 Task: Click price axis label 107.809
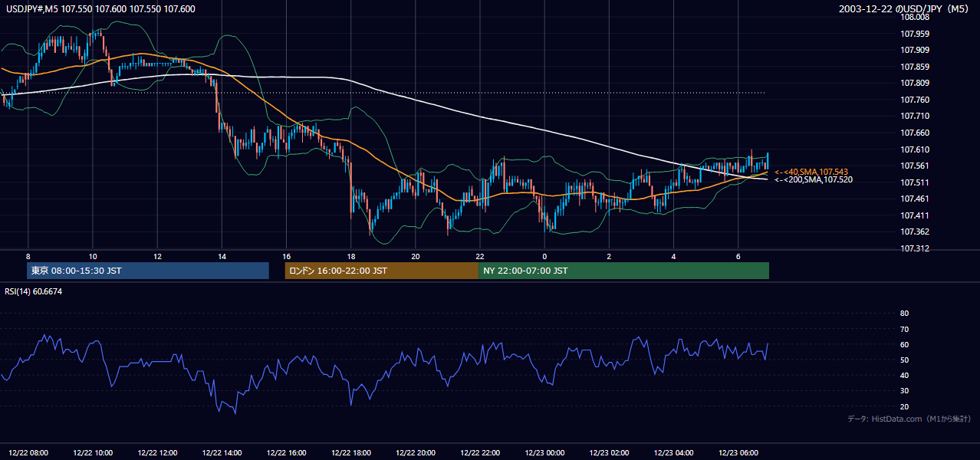[x=915, y=83]
